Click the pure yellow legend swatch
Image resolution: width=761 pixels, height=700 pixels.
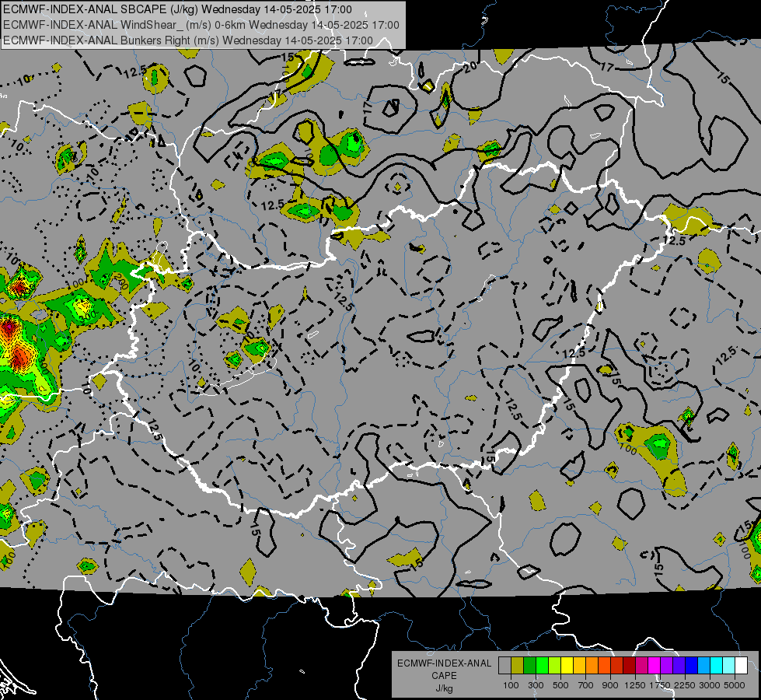click(567, 665)
